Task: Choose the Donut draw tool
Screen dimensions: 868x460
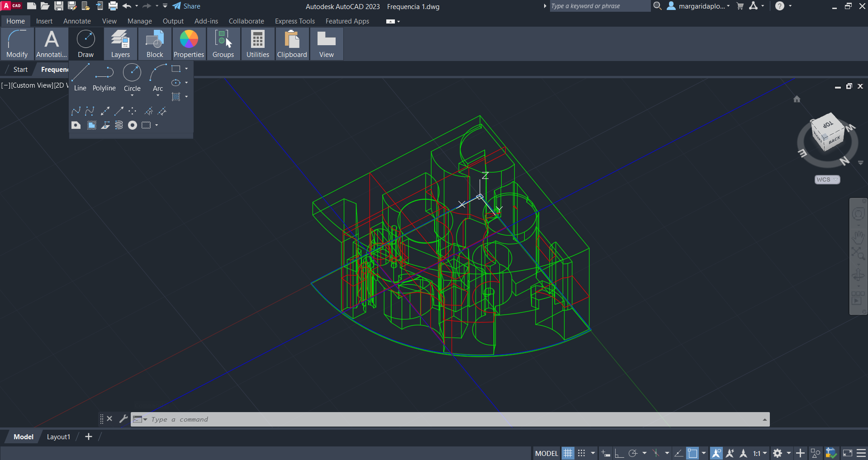Action: tap(133, 125)
